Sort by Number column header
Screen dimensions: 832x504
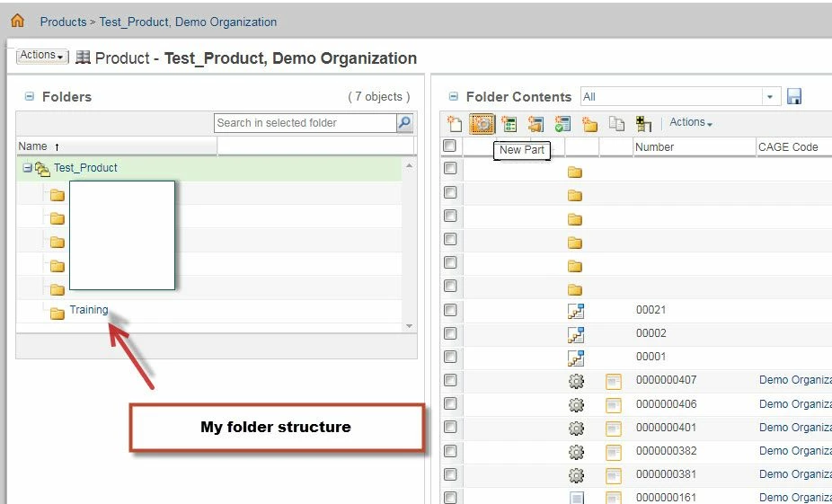tap(654, 147)
